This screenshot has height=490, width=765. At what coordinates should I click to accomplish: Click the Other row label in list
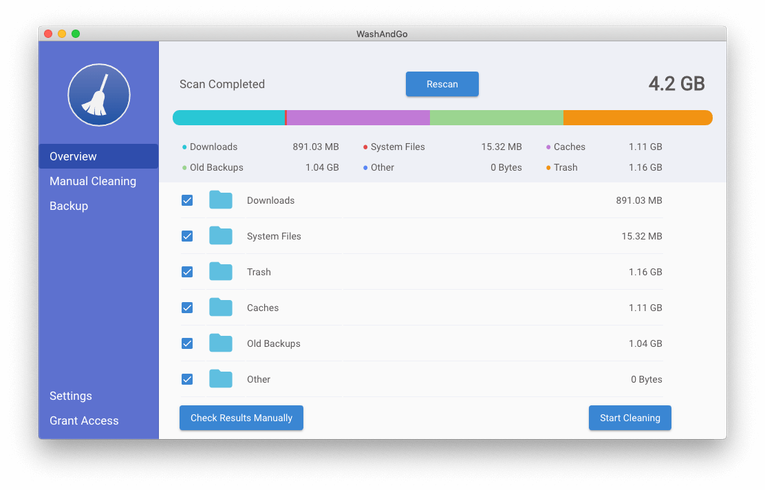259,379
